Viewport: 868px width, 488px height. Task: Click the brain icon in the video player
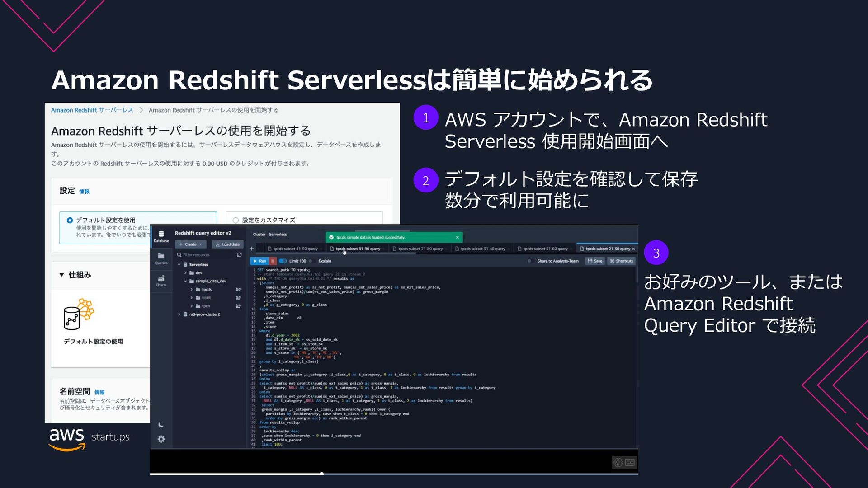(x=618, y=462)
